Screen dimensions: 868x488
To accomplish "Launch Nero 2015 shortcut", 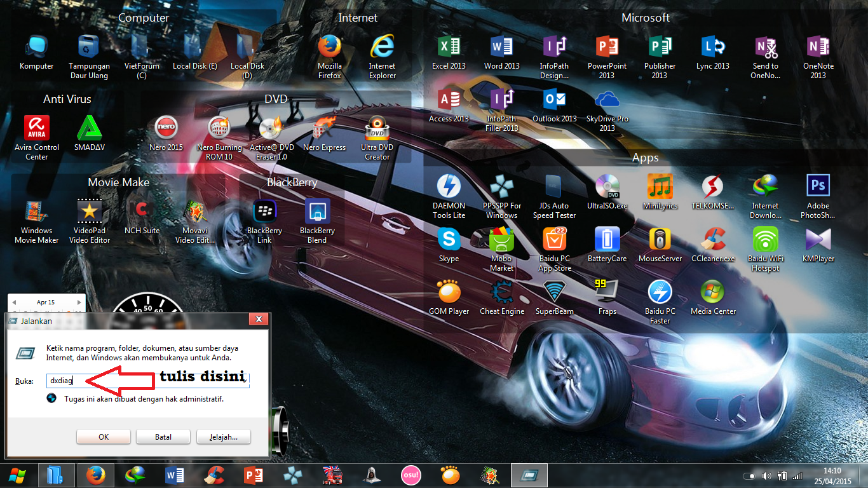I will click(x=166, y=133).
